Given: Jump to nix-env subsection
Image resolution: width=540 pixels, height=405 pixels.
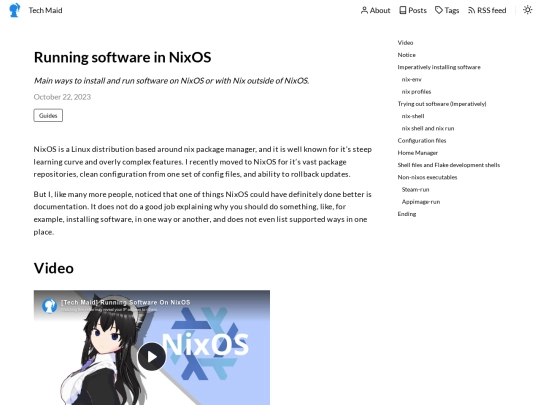Looking at the screenshot, I should 412,79.
